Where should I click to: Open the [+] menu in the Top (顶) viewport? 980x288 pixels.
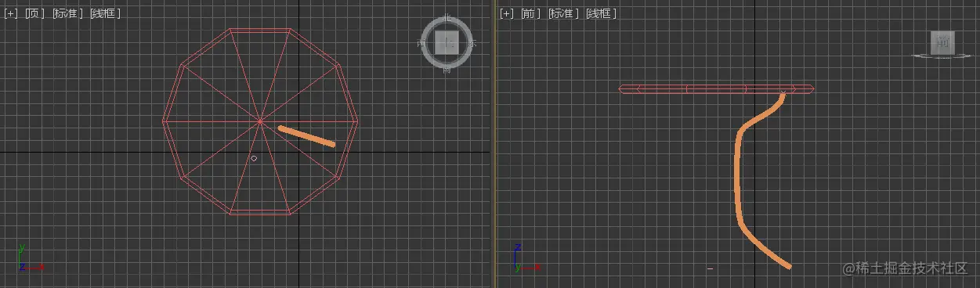click(11, 13)
